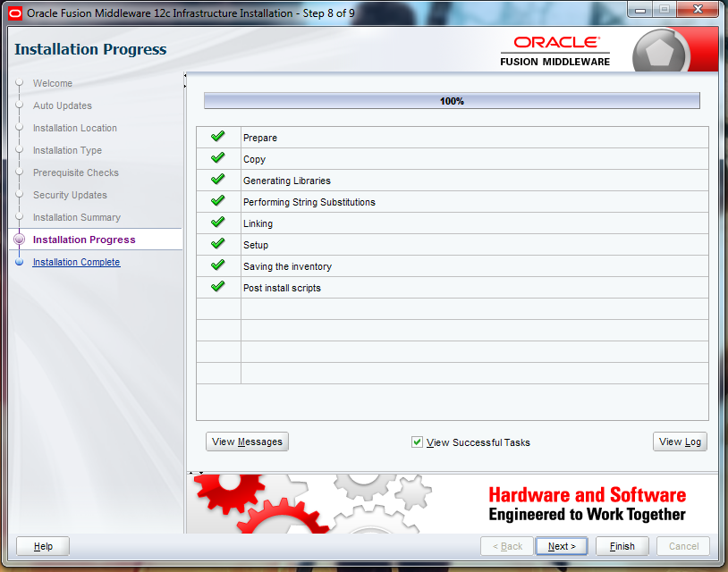Select the Auto Updates step

tap(63, 105)
